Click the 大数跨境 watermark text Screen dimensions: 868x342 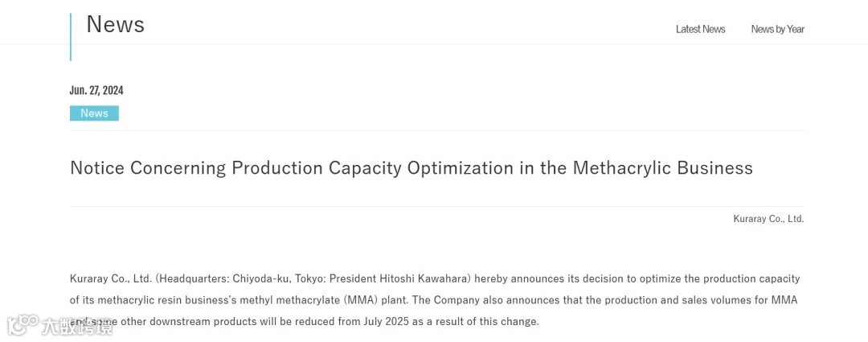click(x=77, y=326)
